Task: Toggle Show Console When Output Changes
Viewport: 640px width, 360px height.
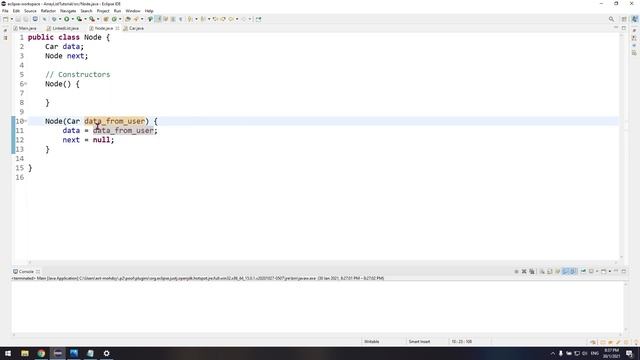Action: (x=566, y=271)
